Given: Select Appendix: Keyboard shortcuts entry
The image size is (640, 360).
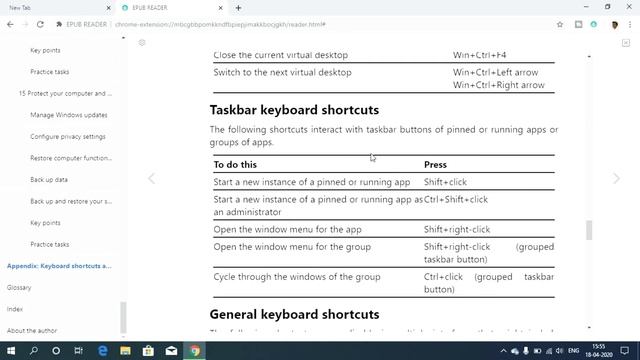Looking at the screenshot, I should coord(59,266).
